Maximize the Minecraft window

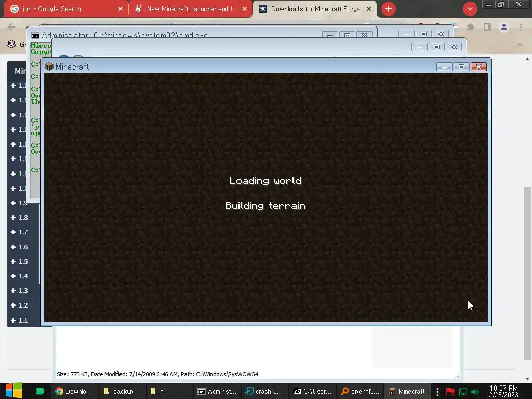click(461, 67)
